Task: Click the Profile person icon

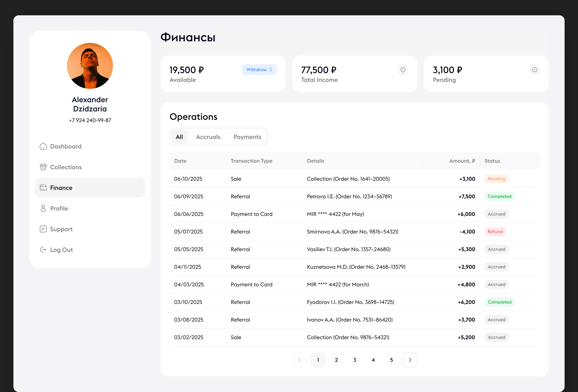Action: click(43, 208)
